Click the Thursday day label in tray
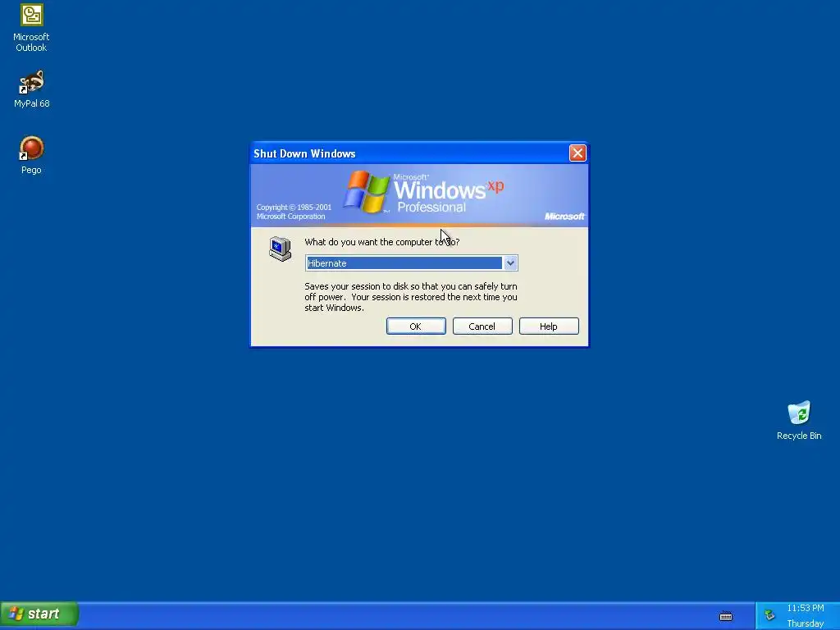Image resolution: width=840 pixels, height=630 pixels. point(806,623)
